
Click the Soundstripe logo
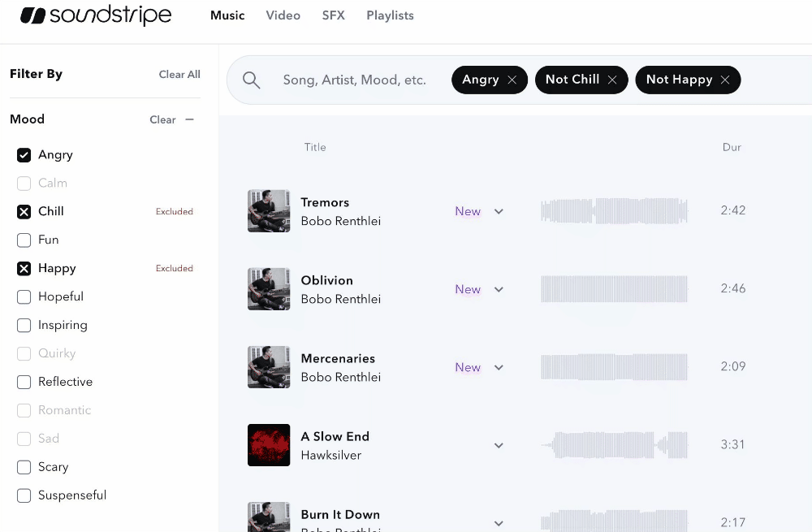point(96,15)
